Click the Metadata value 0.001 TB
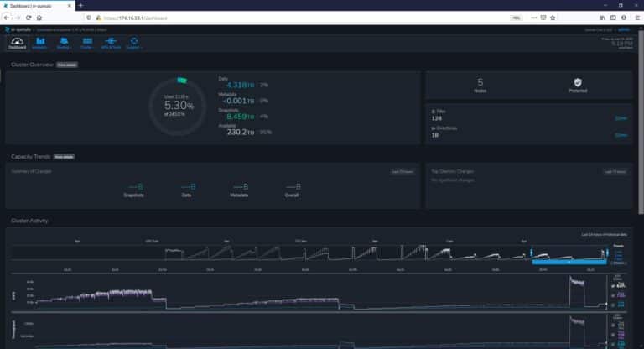644x349 pixels. click(239, 101)
